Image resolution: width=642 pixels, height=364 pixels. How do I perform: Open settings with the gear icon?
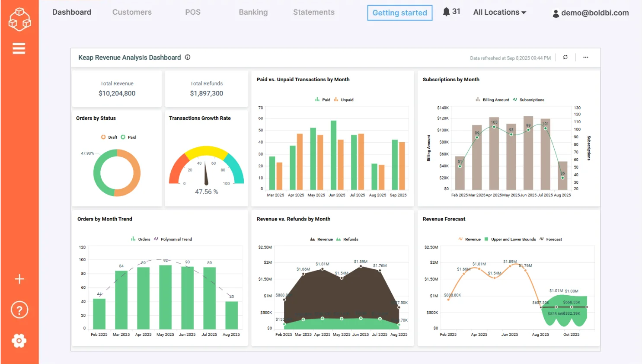tap(19, 341)
